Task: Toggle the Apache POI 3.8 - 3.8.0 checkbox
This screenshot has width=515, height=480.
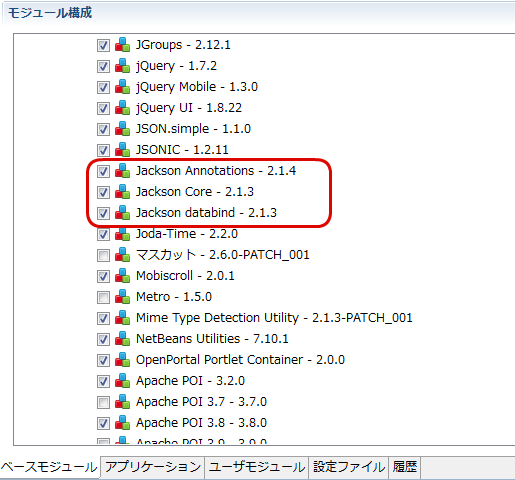Action: coord(103,424)
